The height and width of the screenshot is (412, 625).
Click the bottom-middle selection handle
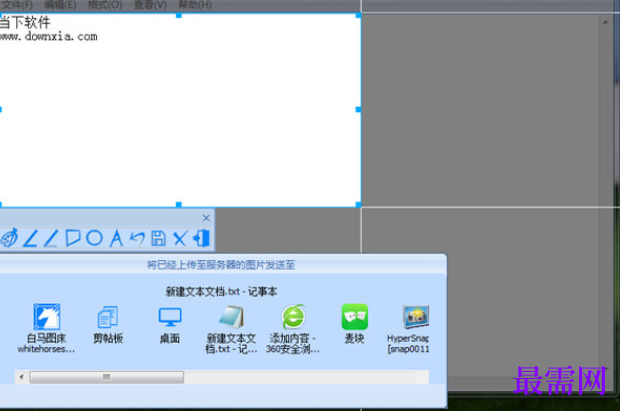click(x=179, y=204)
